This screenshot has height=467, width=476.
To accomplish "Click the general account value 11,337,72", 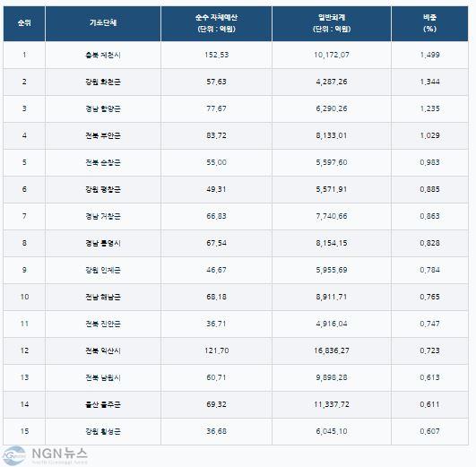I will [x=332, y=404].
